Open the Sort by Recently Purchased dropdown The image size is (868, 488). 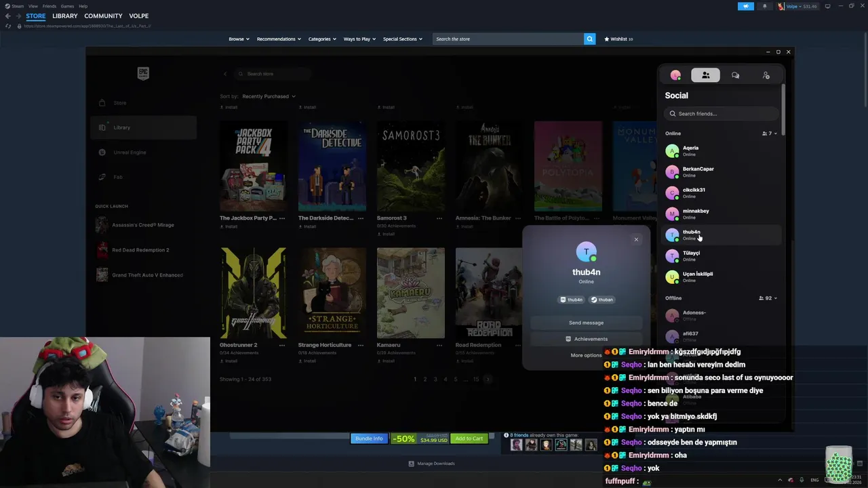pos(269,96)
